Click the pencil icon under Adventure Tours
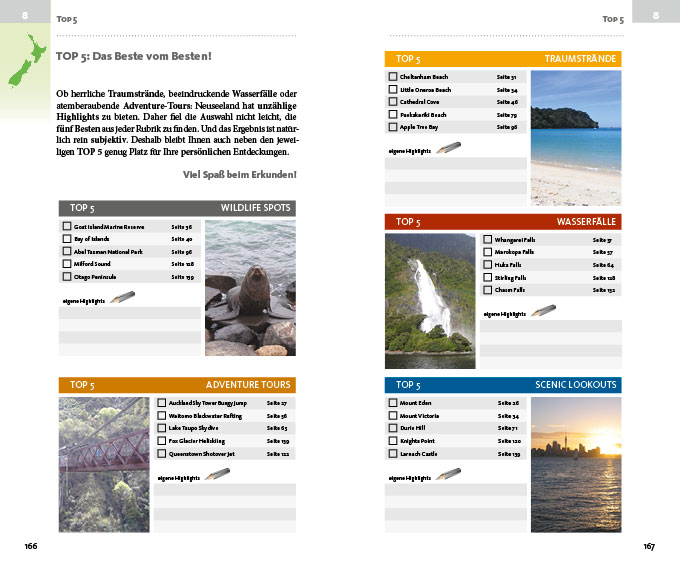 pos(217,475)
